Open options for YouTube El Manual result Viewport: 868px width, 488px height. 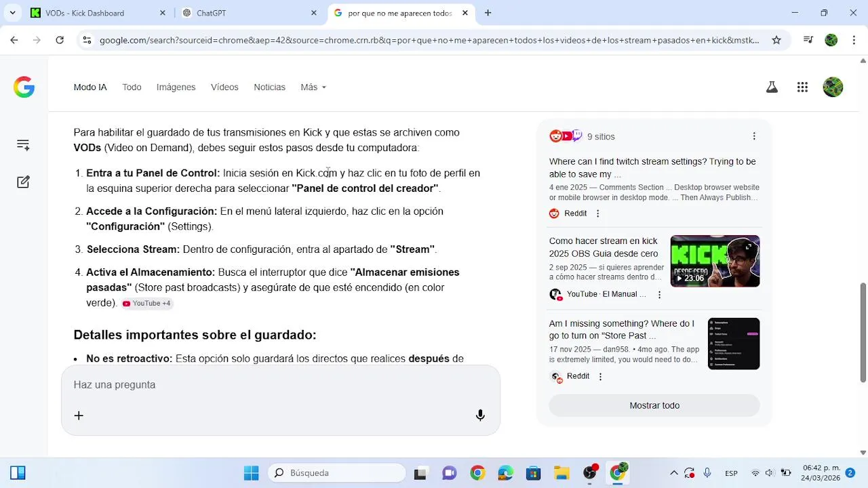tap(659, 295)
